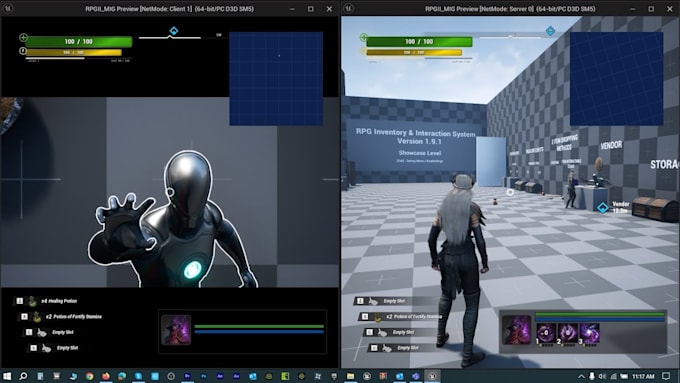Activate ability icon 3 in Server 0 window

pyautogui.click(x=589, y=334)
